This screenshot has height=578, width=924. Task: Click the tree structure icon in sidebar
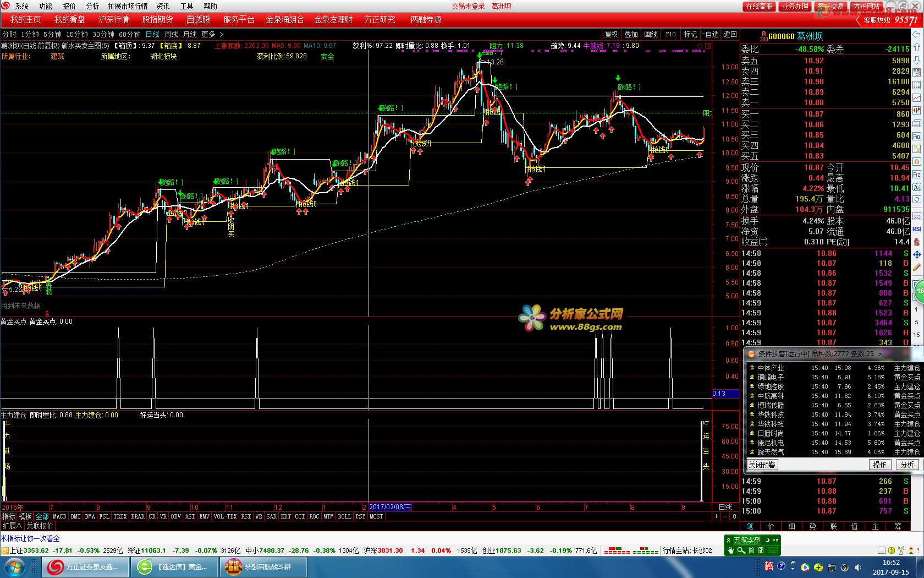pos(917,148)
